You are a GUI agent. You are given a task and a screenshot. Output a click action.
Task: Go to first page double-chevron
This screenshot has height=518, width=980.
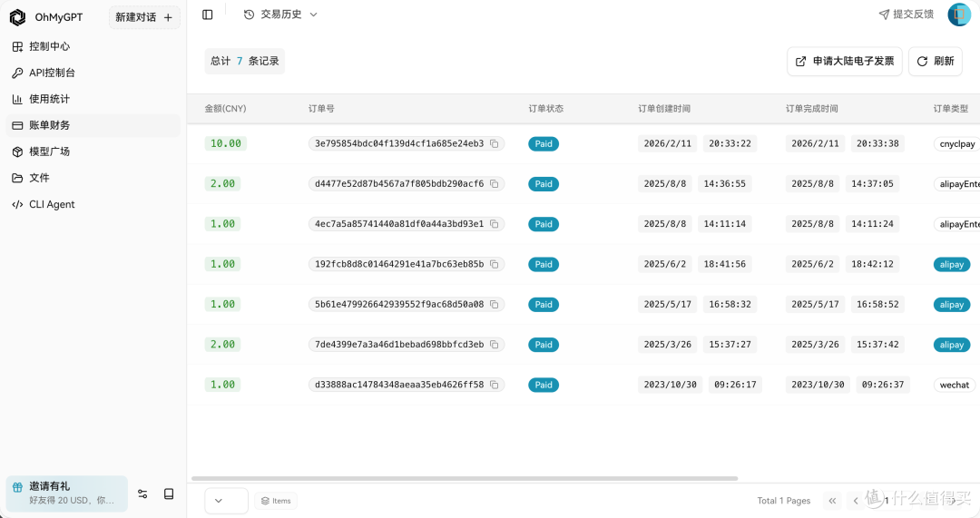click(832, 501)
